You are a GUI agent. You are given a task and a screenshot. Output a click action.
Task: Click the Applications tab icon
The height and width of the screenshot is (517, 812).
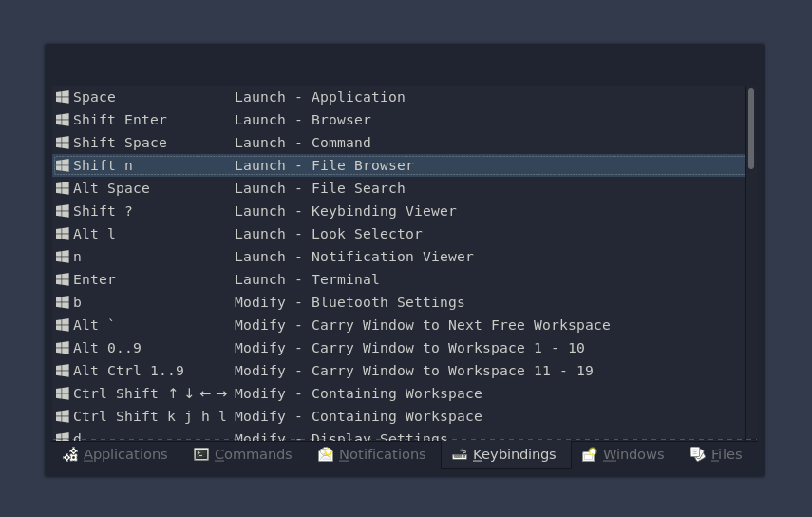coord(70,454)
